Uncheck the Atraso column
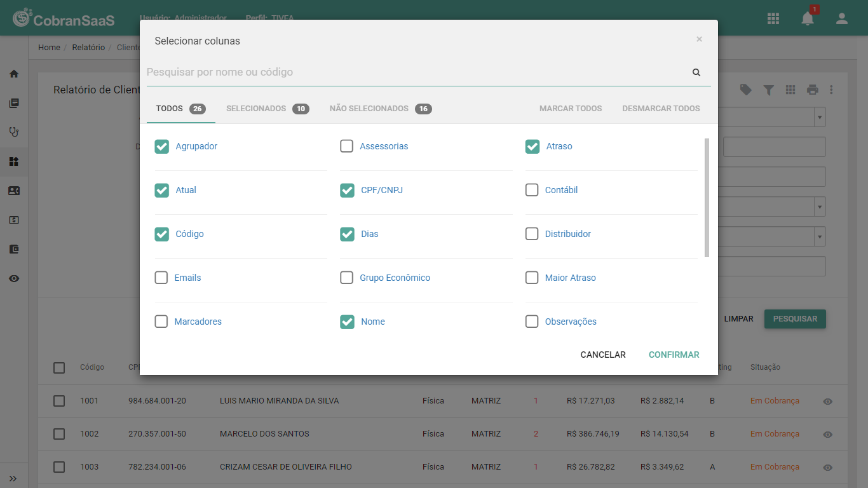Viewport: 868px width, 488px height. 532,147
